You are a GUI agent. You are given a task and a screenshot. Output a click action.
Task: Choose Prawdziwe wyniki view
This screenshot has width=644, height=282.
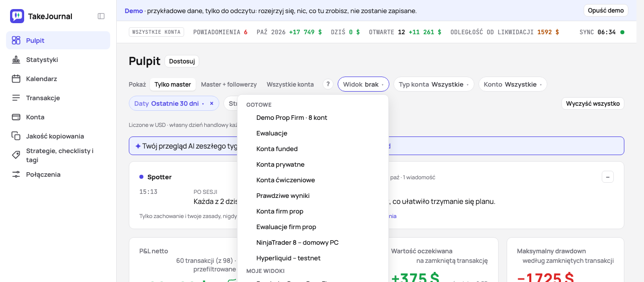pyautogui.click(x=313, y=195)
